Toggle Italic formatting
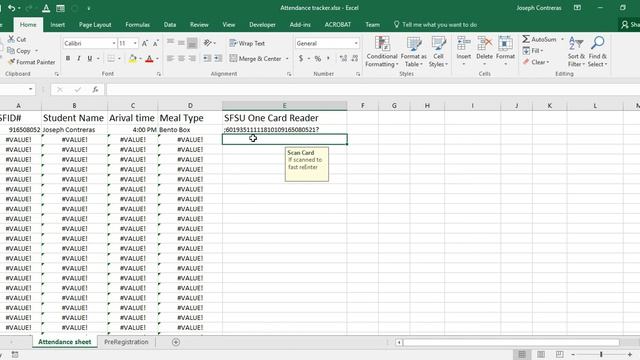The height and width of the screenshot is (360, 640). [x=79, y=58]
